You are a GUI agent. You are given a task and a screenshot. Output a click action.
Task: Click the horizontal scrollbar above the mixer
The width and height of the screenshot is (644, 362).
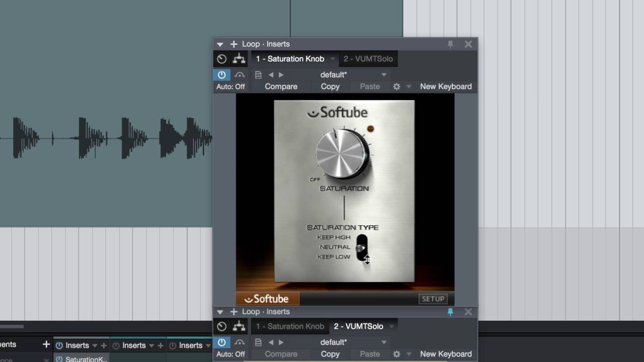click(12, 327)
